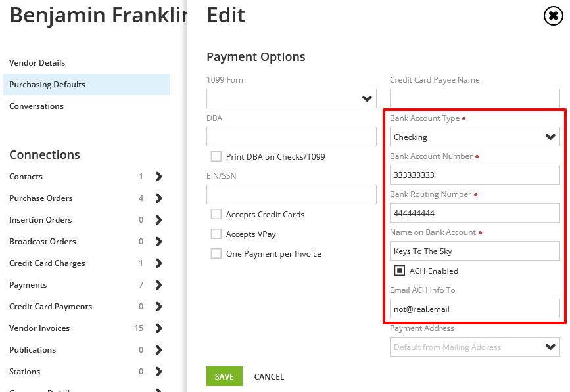The width and height of the screenshot is (570, 392).
Task: Enable Accepts VPay checkbox
Action: click(x=216, y=234)
